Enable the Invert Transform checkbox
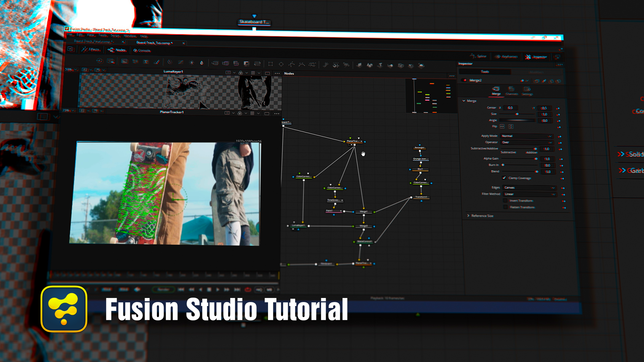 (505, 200)
